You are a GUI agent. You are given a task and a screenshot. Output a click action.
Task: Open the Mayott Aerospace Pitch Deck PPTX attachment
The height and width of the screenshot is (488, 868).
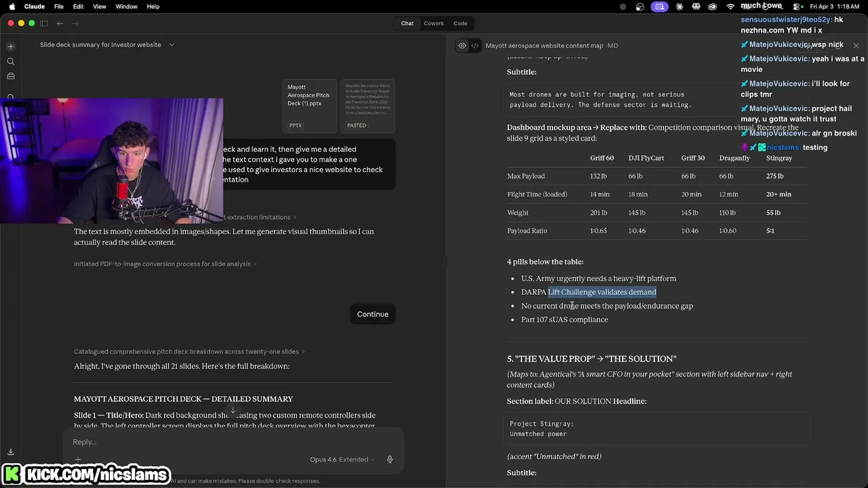coord(309,106)
